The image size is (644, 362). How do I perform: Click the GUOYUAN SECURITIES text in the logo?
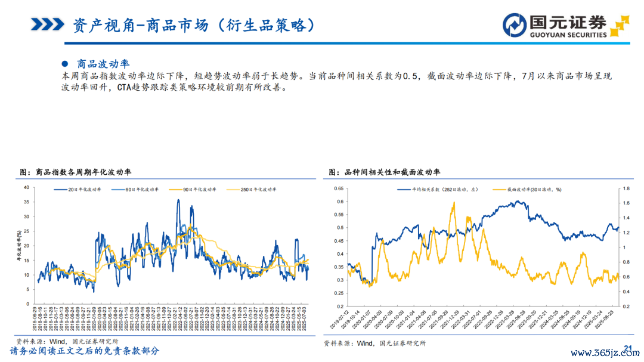568,35
